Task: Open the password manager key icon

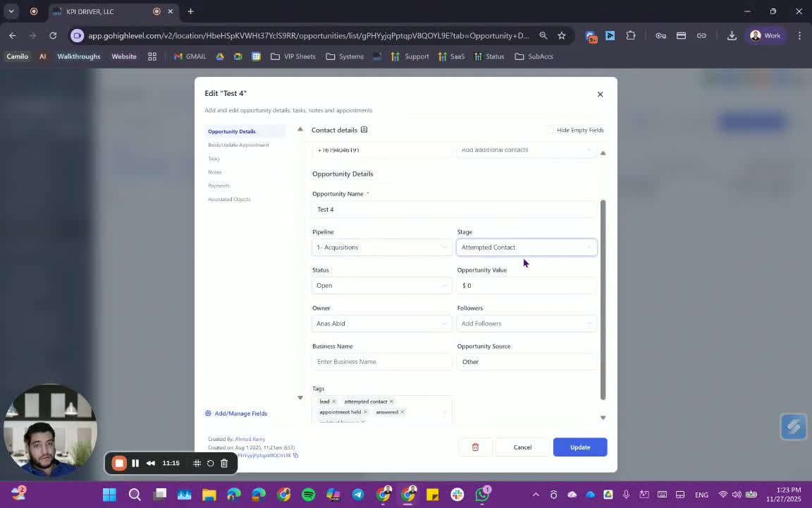Action: [x=660, y=36]
